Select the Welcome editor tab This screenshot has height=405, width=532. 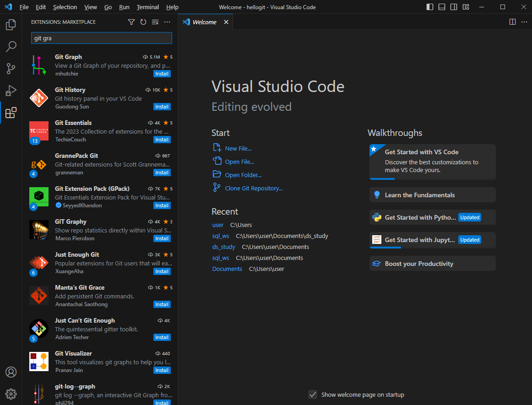(205, 22)
